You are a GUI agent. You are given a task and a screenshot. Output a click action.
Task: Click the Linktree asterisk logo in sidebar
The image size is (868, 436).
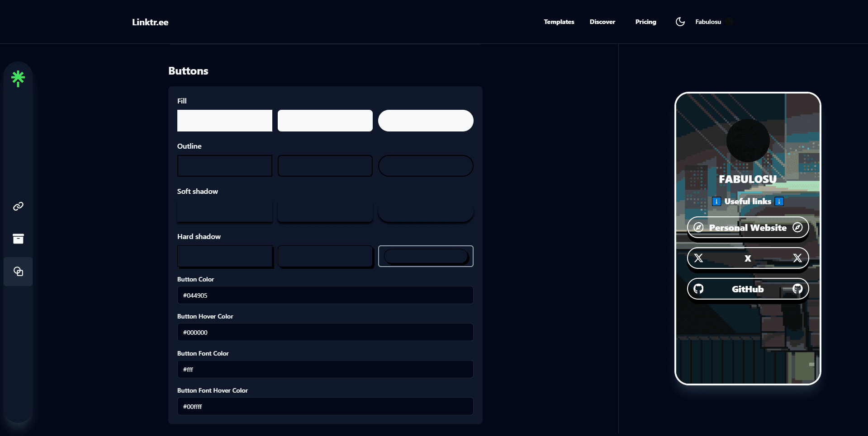[18, 78]
